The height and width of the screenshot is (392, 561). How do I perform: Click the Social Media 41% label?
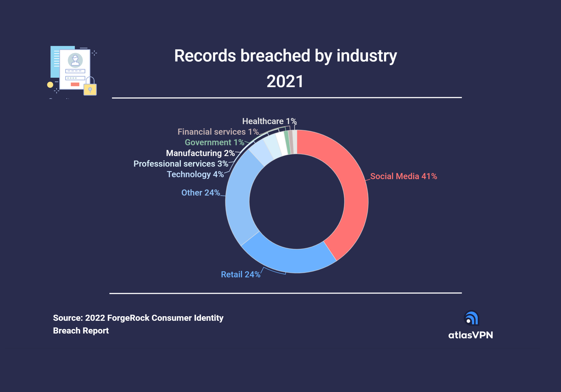pos(403,176)
